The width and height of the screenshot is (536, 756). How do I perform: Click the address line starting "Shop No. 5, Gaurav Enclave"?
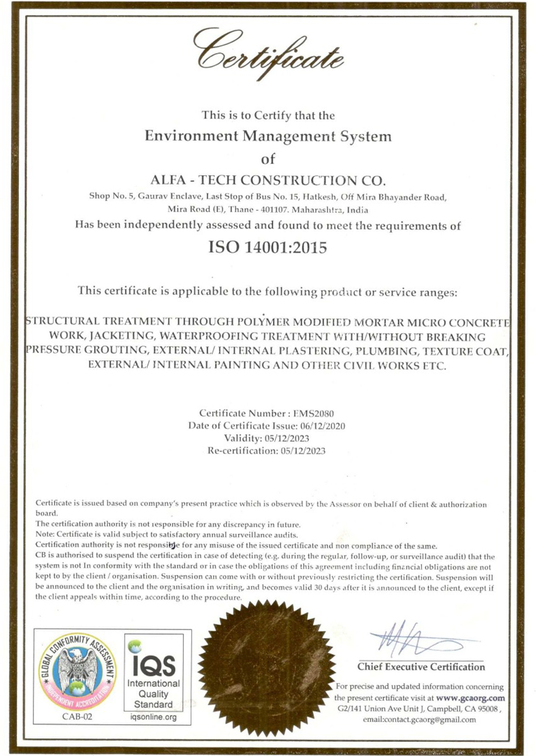point(268,197)
